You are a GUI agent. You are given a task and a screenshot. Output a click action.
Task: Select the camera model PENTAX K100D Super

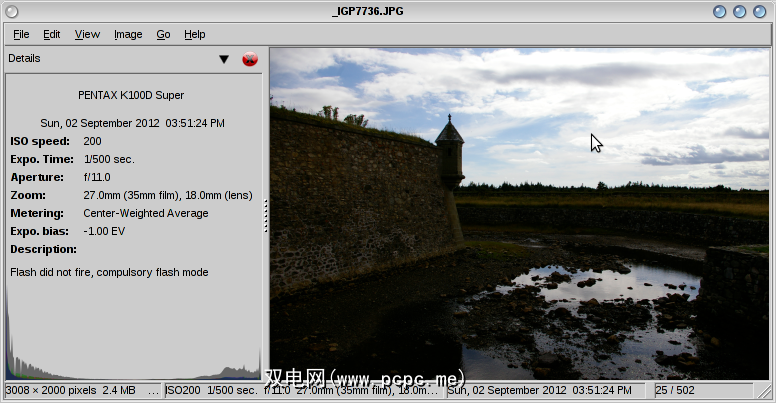(131, 95)
